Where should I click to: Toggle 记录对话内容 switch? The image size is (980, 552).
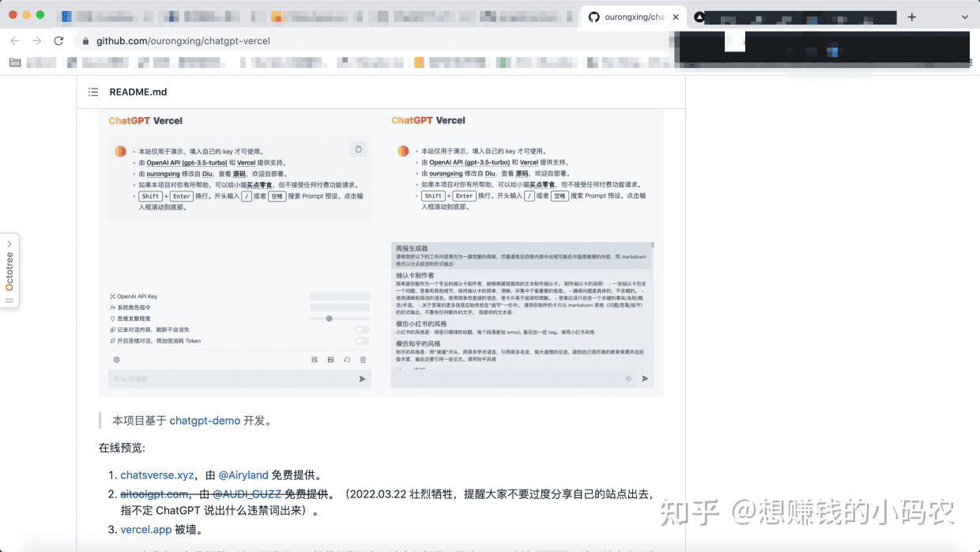[x=362, y=330]
